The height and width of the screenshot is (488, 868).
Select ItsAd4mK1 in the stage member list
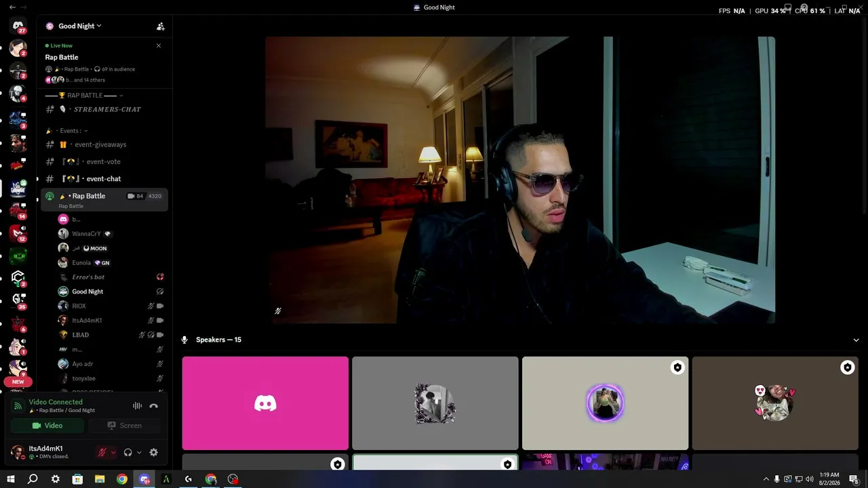click(x=87, y=321)
